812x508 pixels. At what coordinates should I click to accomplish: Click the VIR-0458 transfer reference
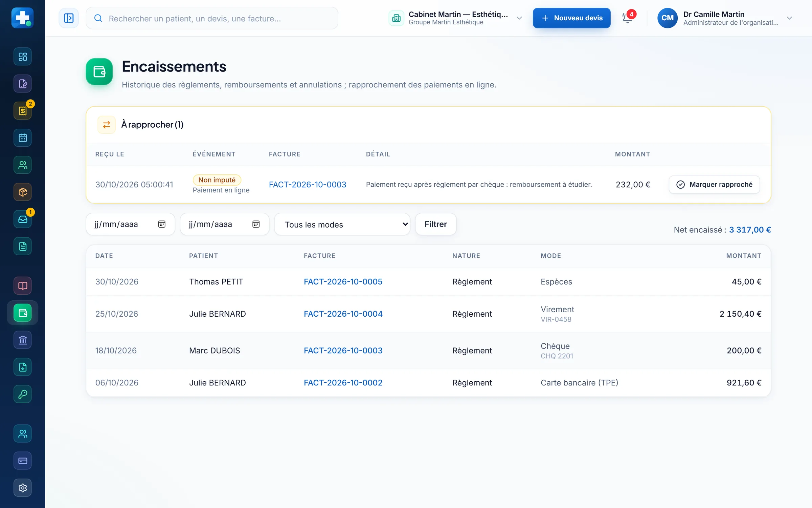556,319
